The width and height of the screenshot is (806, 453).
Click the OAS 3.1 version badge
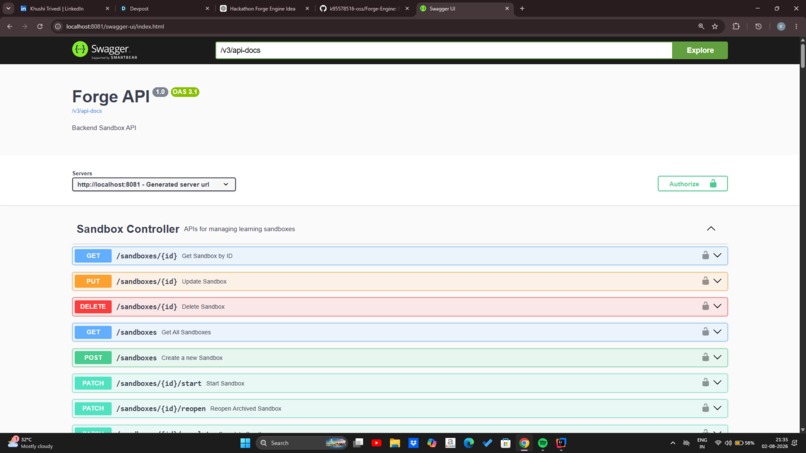coord(185,92)
